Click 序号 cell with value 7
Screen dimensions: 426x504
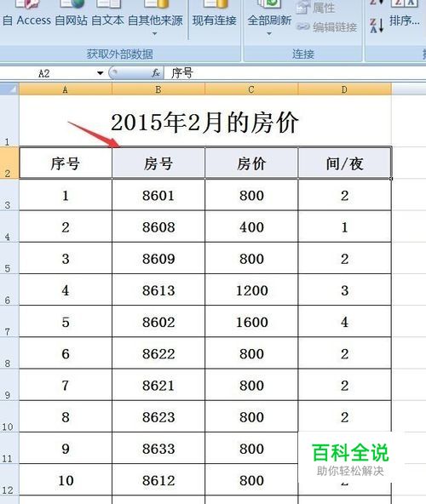coord(66,385)
